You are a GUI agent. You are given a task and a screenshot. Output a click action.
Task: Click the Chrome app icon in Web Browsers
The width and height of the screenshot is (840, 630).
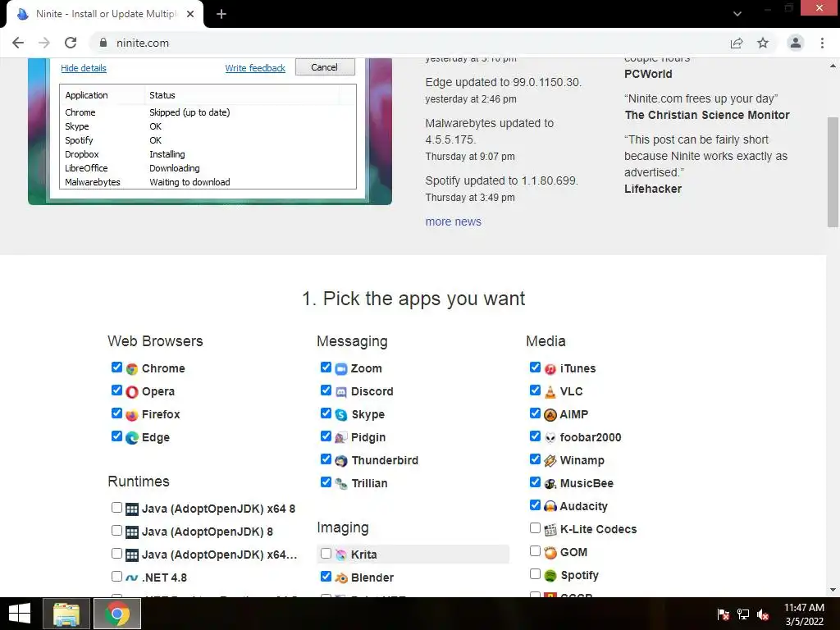click(132, 369)
